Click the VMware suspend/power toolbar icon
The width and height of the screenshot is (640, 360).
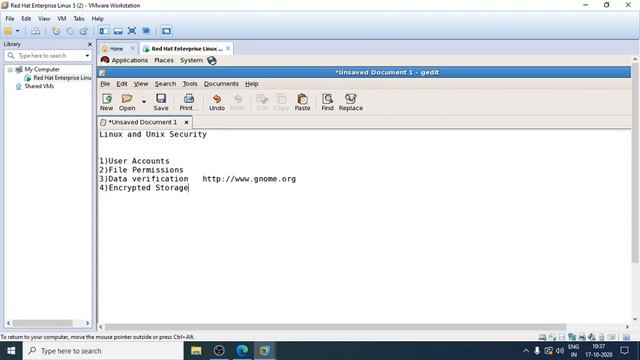pyautogui.click(x=8, y=31)
